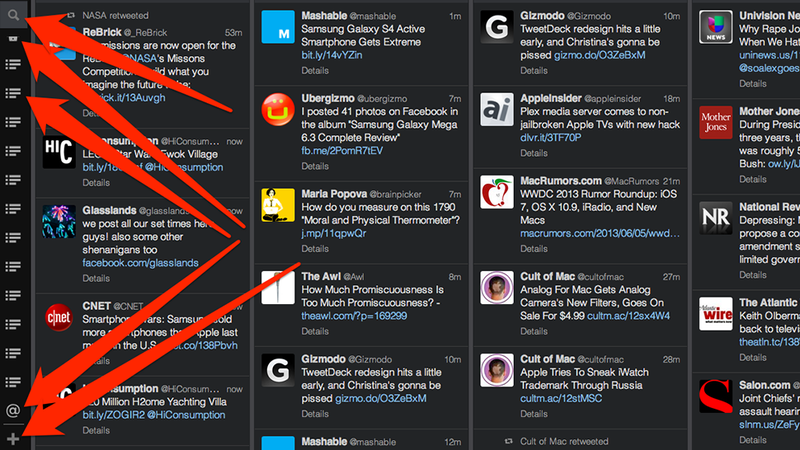Show Details under Maria Popova tweet
The width and height of the screenshot is (800, 450).
pos(315,248)
